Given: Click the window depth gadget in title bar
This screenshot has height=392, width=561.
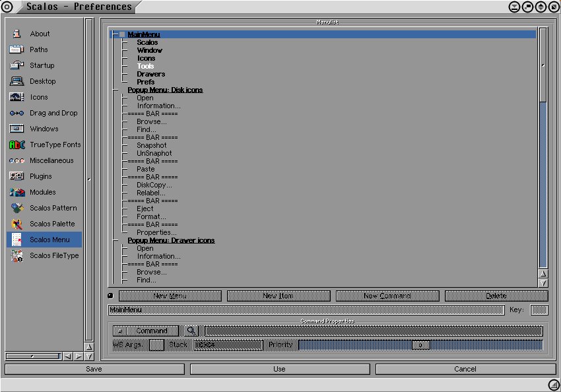Looking at the screenshot, I should [554, 7].
